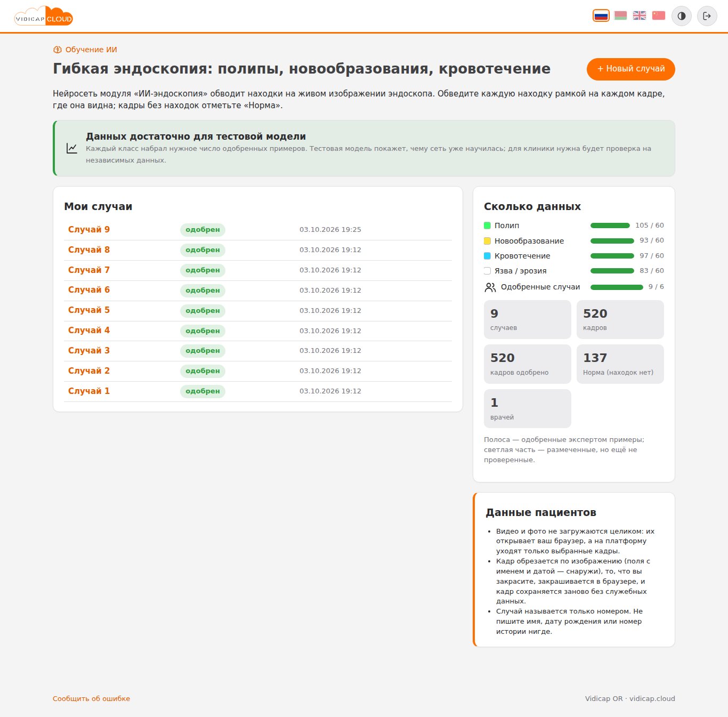Viewport: 728px width, 717px height.
Task: Switch language to Chinese flag
Action: point(659,15)
